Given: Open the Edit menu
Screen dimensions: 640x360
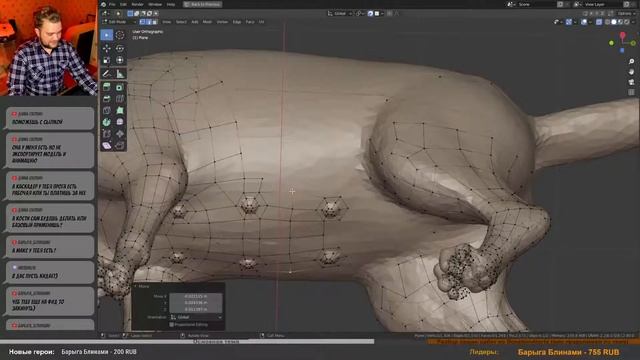Looking at the screenshot, I should coord(123,4).
